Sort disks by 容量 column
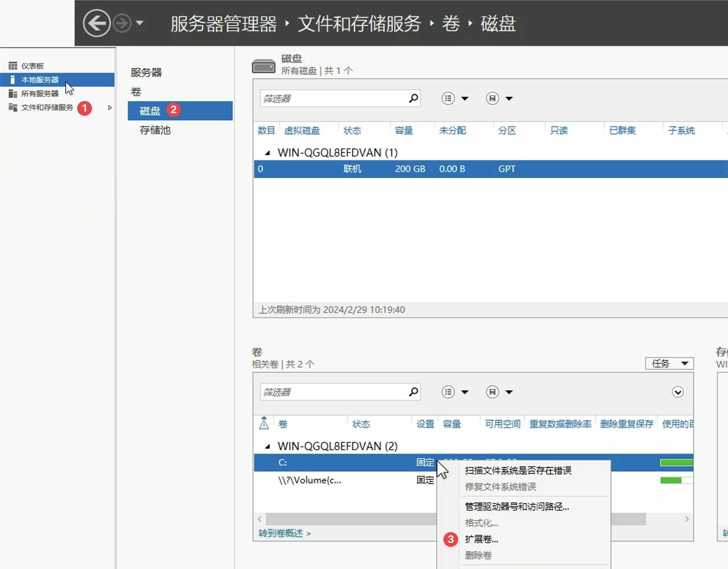Viewport: 728px width, 569px height. [x=404, y=130]
